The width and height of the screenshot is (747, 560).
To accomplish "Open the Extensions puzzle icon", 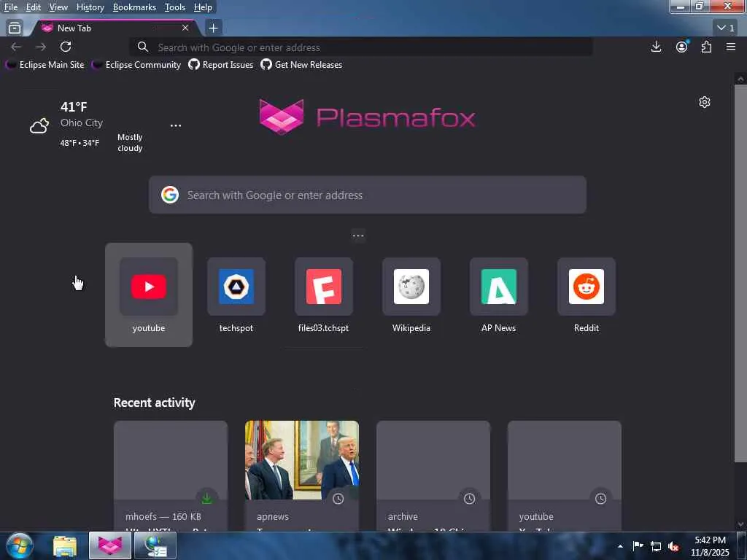I will (706, 47).
